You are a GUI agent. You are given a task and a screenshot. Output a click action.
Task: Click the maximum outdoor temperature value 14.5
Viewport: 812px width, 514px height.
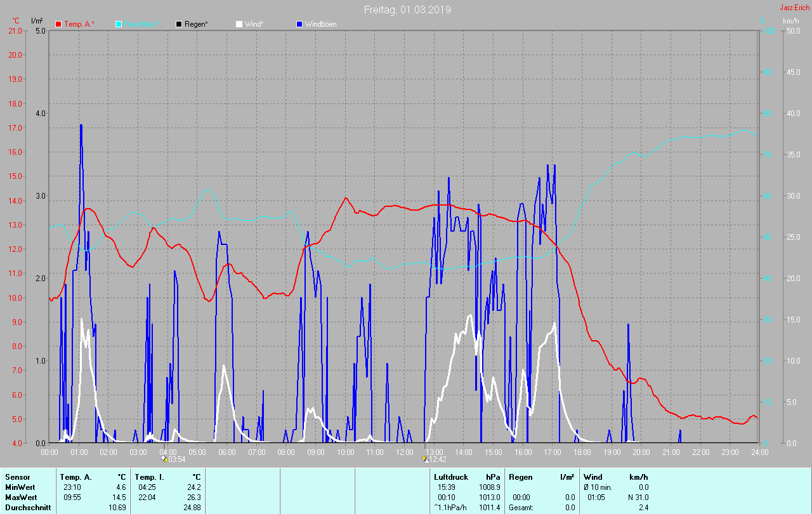[x=119, y=498]
